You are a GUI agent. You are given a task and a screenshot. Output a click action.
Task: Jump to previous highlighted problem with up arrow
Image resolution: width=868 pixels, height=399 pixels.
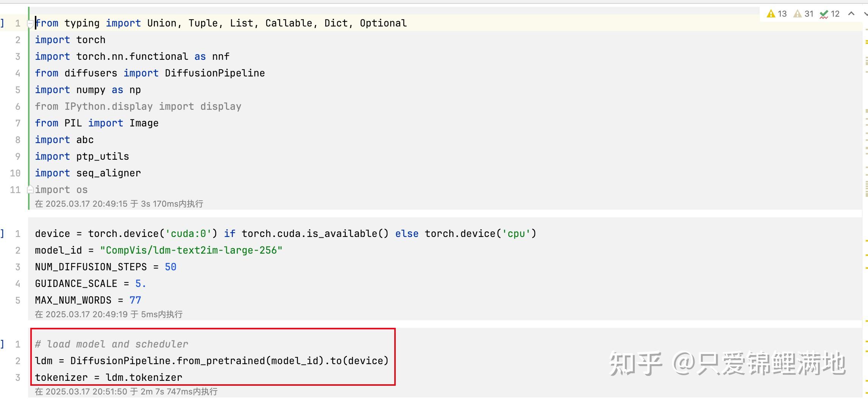click(x=851, y=14)
